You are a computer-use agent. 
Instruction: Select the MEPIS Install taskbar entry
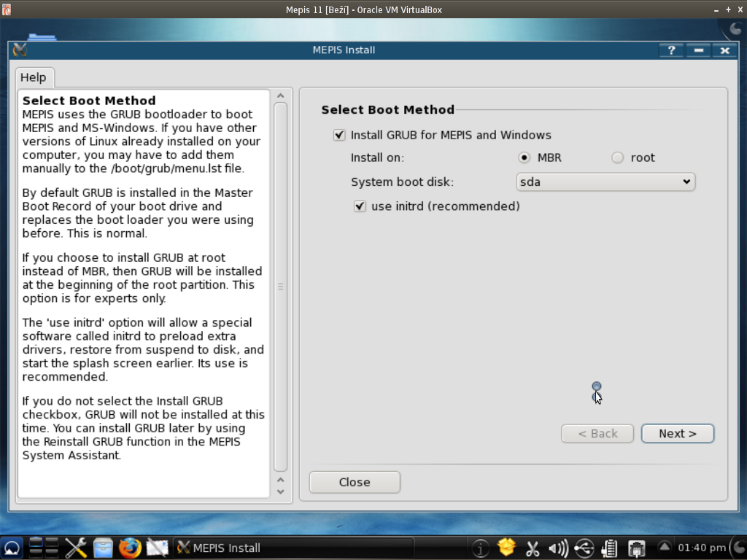[293, 548]
